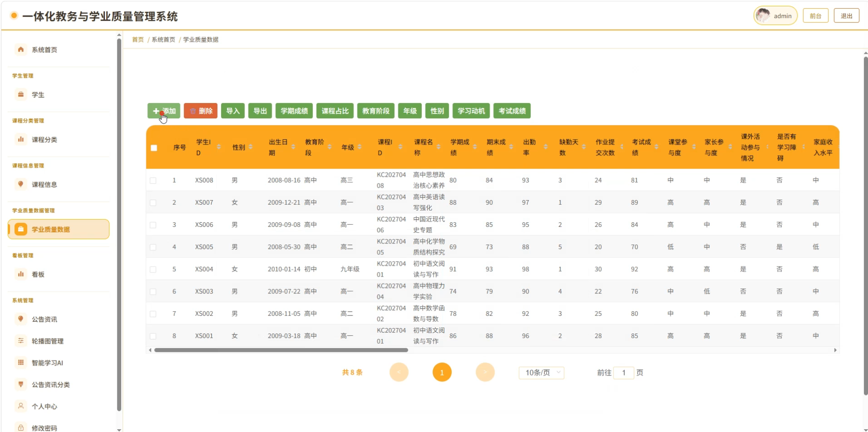Viewport: 868px width, 432px height.
Task: Click the 考试成绩 green button
Action: pyautogui.click(x=512, y=111)
